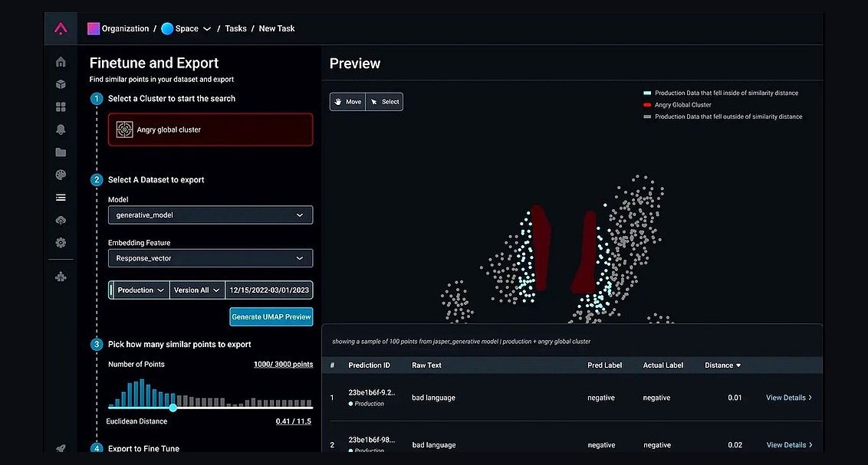Image resolution: width=868 pixels, height=465 pixels.
Task: Select the Select pointer tool
Action: (384, 102)
